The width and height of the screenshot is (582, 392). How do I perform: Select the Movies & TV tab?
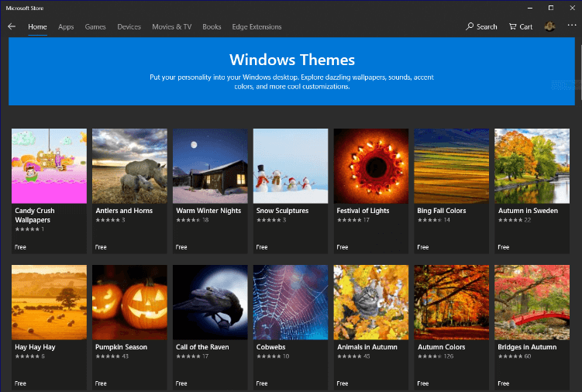click(x=172, y=26)
